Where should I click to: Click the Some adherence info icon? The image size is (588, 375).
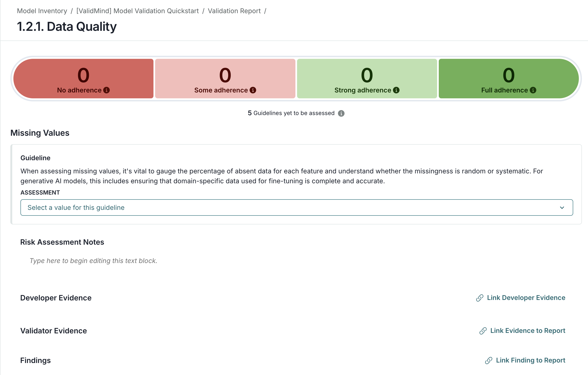click(253, 90)
